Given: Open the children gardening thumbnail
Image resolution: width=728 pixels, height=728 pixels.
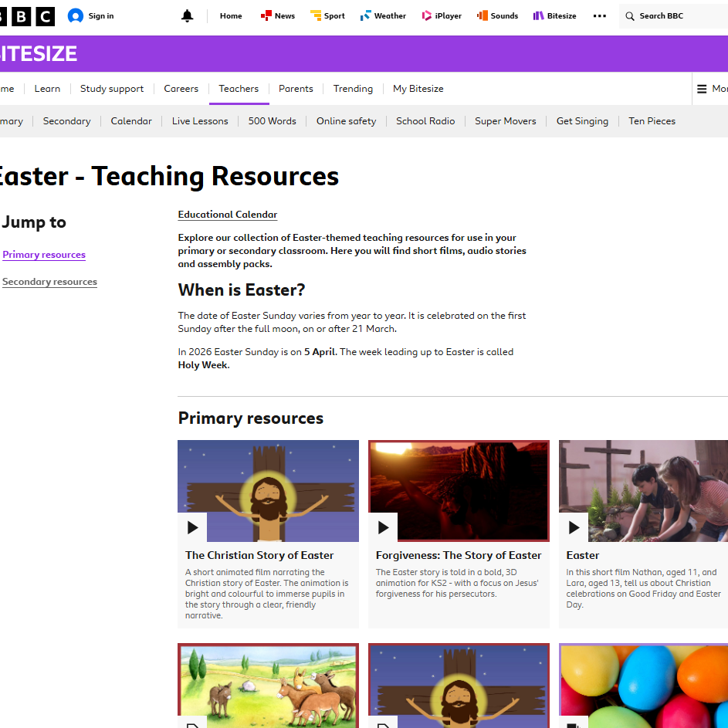Looking at the screenshot, I should tap(644, 491).
